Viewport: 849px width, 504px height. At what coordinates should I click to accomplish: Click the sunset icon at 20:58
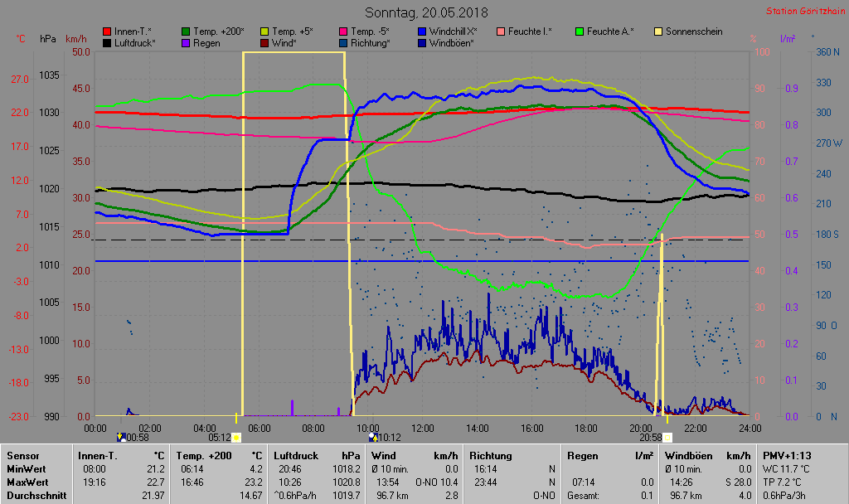click(667, 437)
